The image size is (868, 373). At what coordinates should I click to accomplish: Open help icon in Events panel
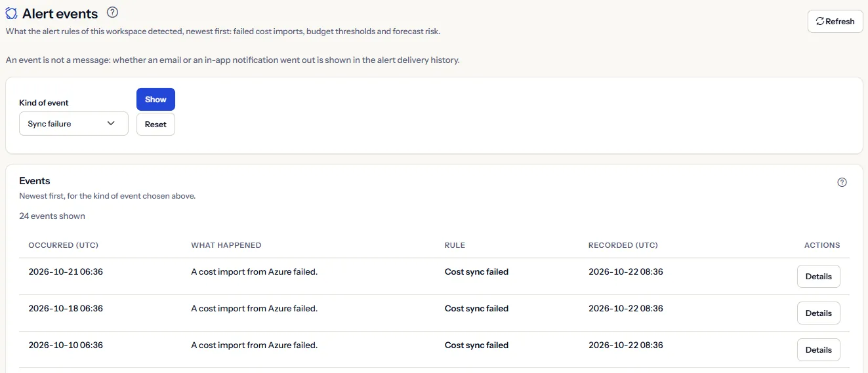[x=842, y=182]
